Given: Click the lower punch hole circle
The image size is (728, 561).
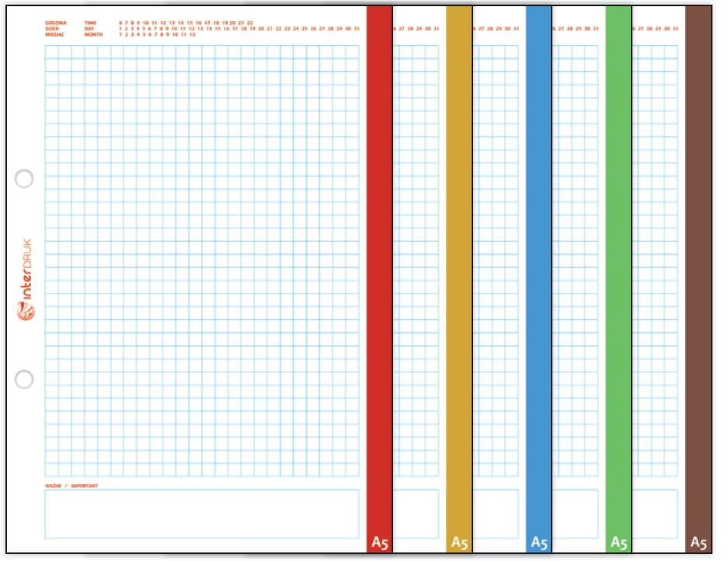Looking at the screenshot, I should (24, 379).
